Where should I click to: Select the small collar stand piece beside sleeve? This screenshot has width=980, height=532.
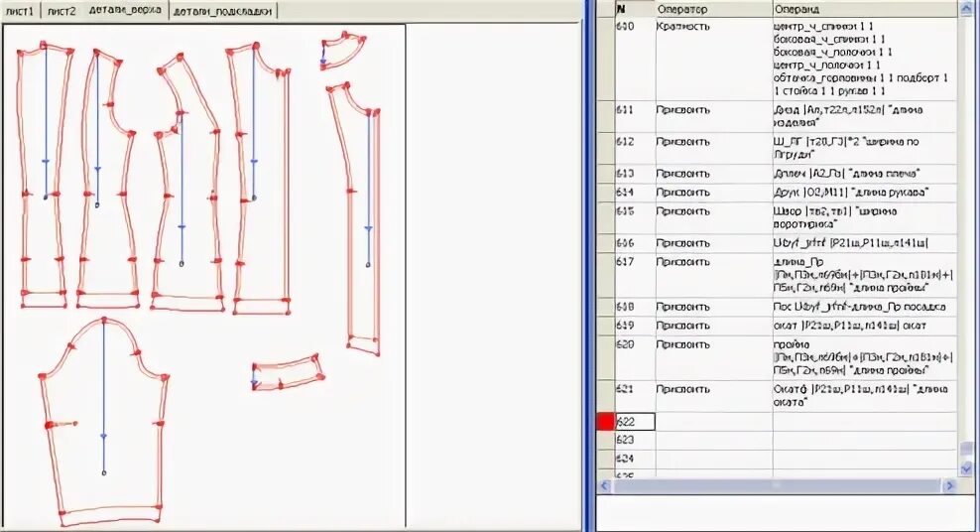tap(288, 372)
